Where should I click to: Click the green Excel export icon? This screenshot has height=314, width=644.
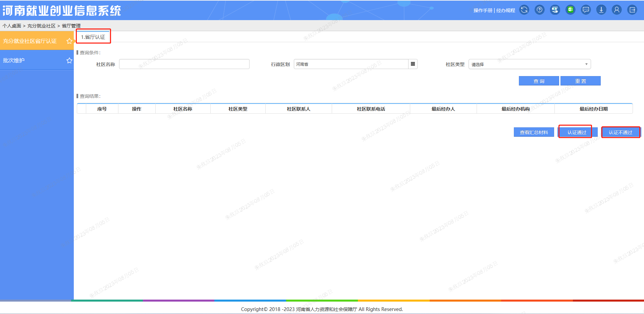[570, 10]
